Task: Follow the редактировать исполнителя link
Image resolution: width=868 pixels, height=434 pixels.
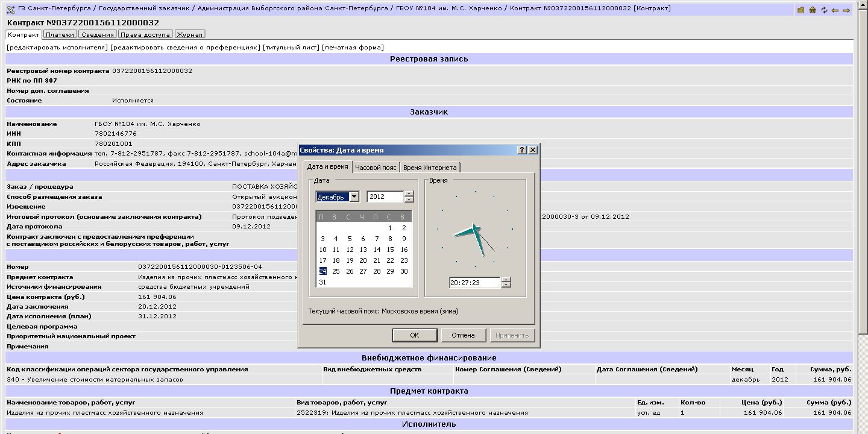Action: (x=58, y=48)
